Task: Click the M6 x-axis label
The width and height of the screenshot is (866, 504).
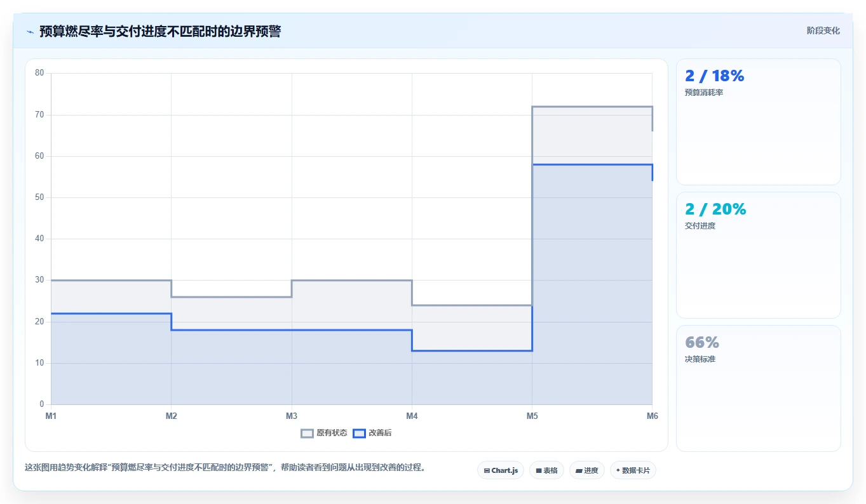Action: coord(652,416)
